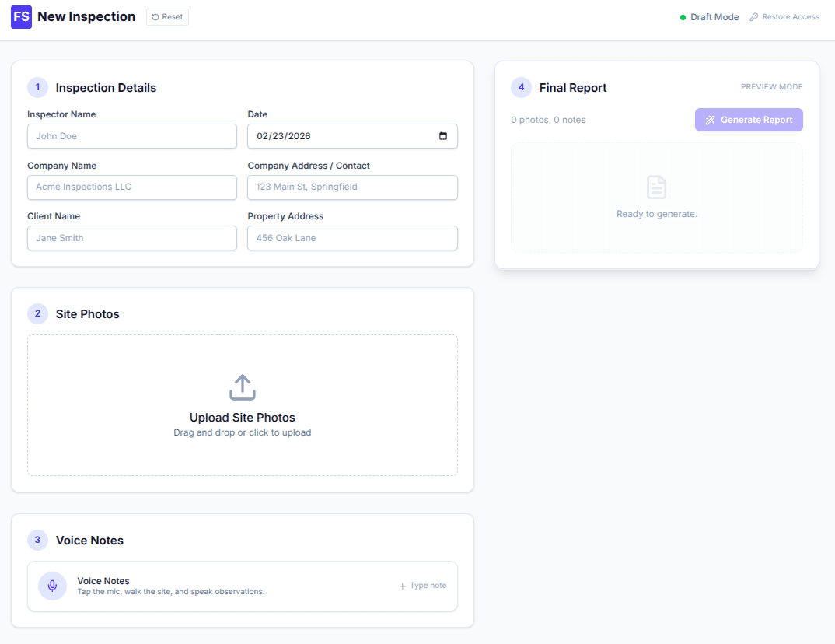The height and width of the screenshot is (644, 835).
Task: Click the step 3 badge for Voice Notes
Action: click(x=37, y=540)
